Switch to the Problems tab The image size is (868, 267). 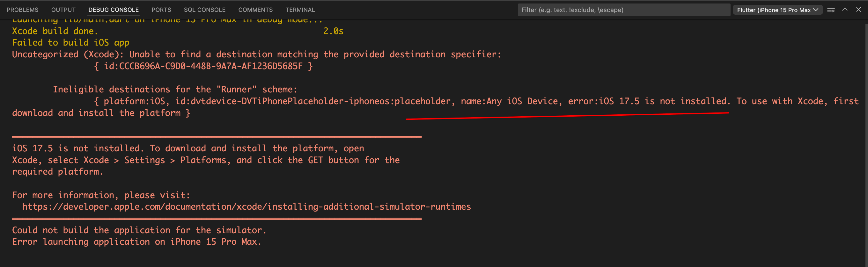click(x=23, y=10)
